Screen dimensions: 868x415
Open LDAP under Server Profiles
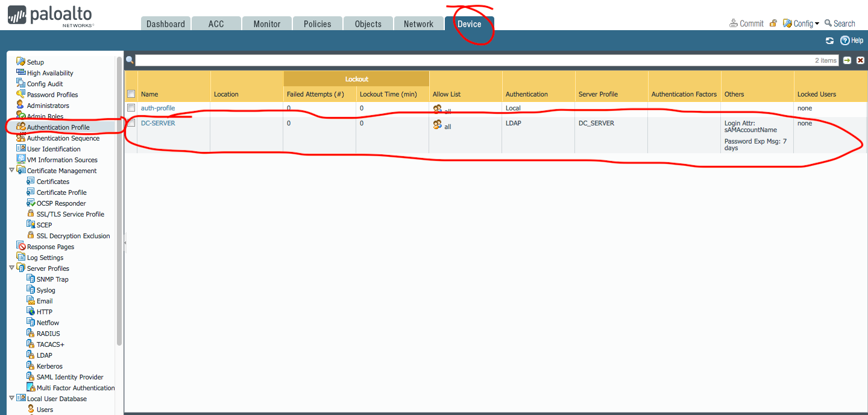click(x=45, y=355)
